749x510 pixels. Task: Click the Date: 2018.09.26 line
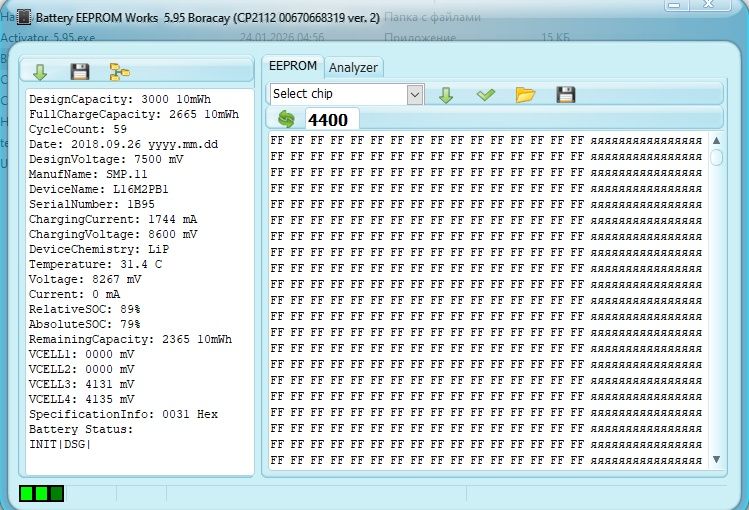(123, 144)
